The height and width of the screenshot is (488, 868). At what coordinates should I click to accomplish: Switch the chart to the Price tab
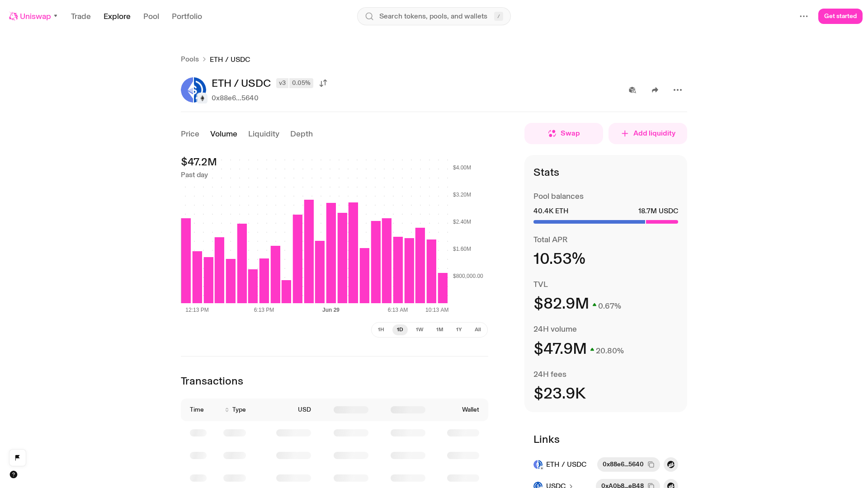pyautogui.click(x=190, y=134)
